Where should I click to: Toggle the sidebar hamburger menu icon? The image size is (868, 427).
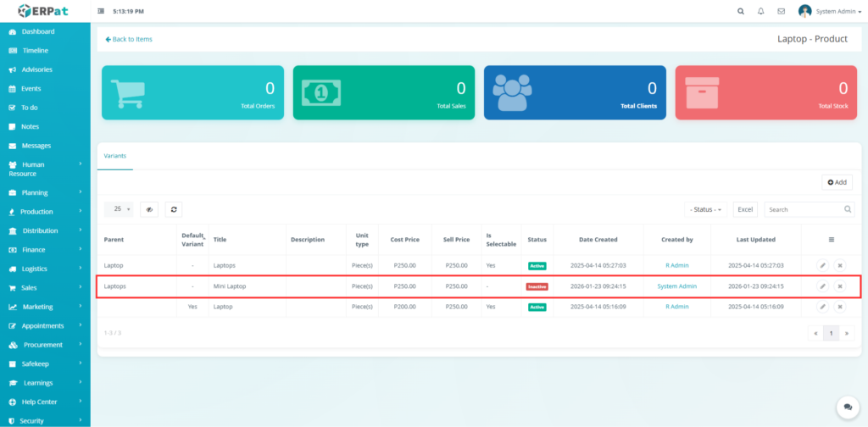point(102,12)
